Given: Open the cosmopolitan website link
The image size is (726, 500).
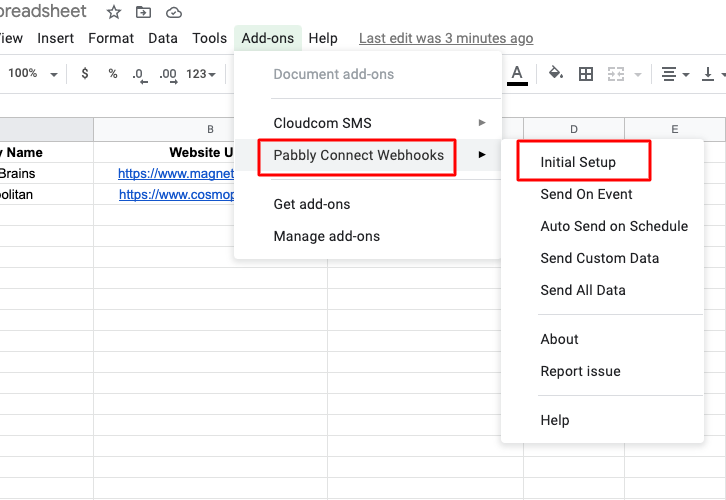Looking at the screenshot, I should pos(176,194).
